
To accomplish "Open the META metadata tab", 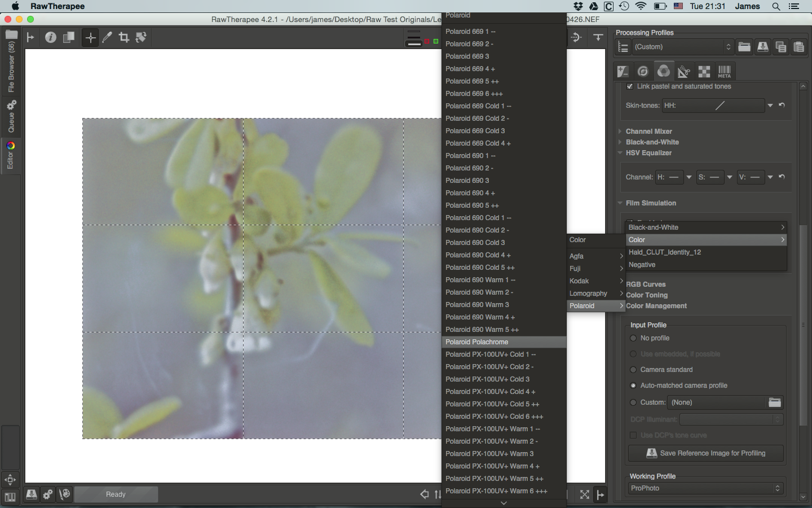I will pos(725,71).
